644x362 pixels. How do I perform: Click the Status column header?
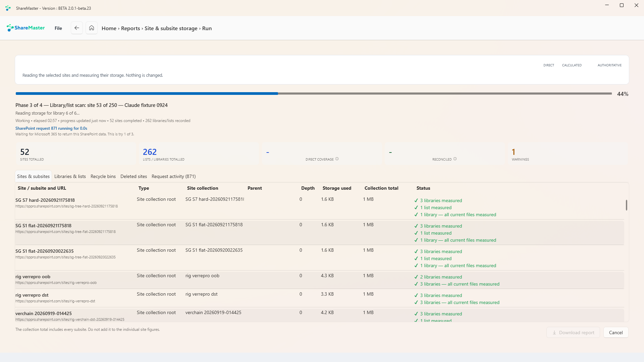point(423,188)
